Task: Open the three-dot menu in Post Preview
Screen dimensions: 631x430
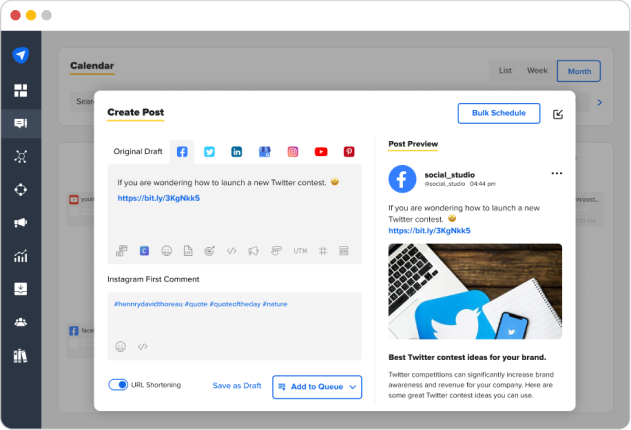Action: coord(557,173)
